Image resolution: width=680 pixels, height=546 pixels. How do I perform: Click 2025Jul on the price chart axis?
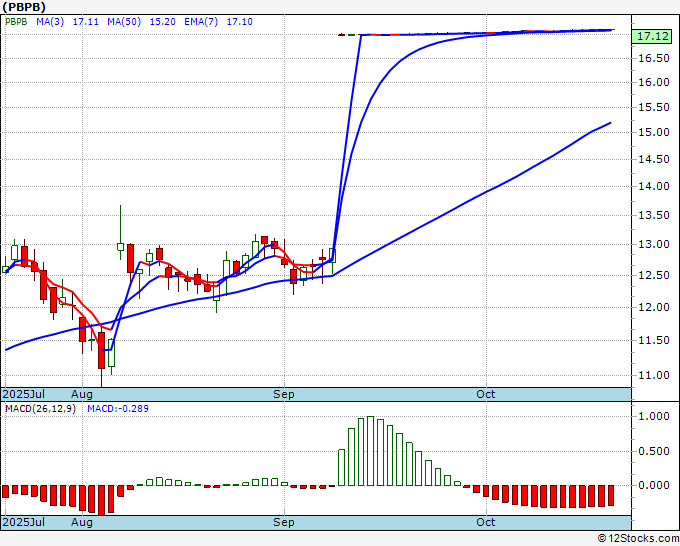(23, 394)
